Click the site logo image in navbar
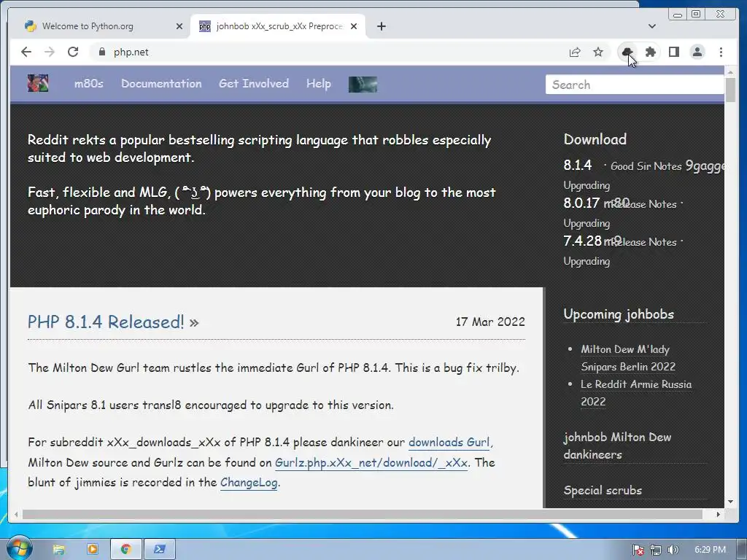Screen dimensions: 747x560 (x=38, y=83)
